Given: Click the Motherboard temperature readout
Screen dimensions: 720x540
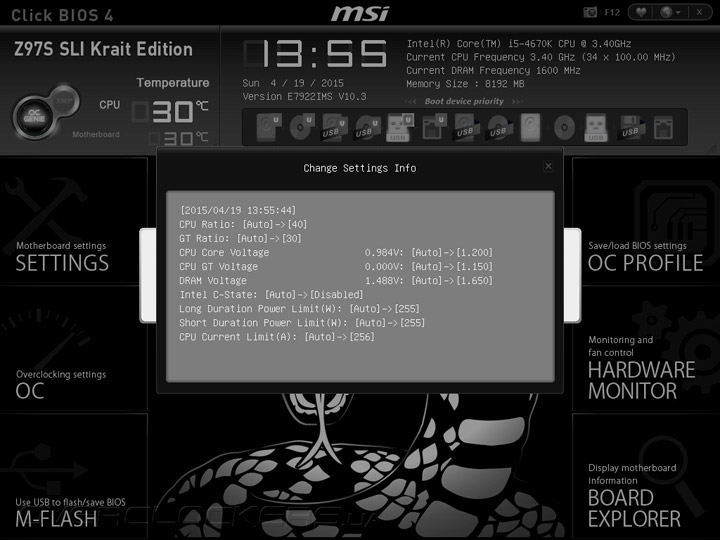Looking at the screenshot, I should 179,138.
